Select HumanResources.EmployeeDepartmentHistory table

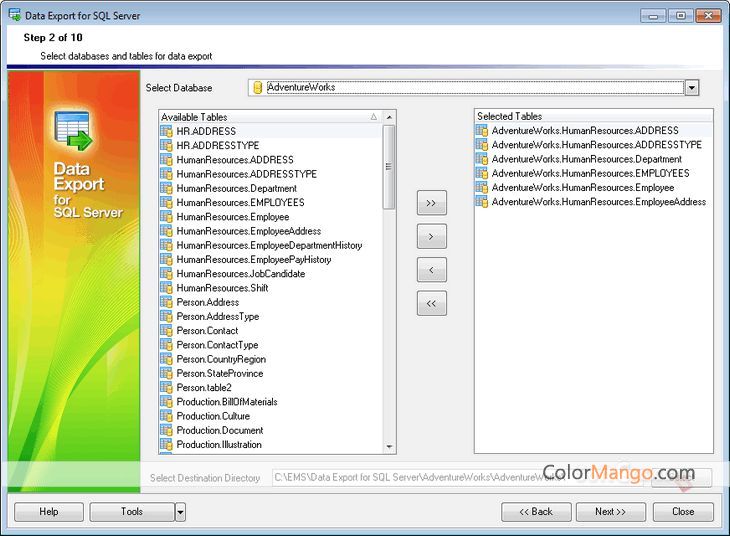[x=269, y=245]
